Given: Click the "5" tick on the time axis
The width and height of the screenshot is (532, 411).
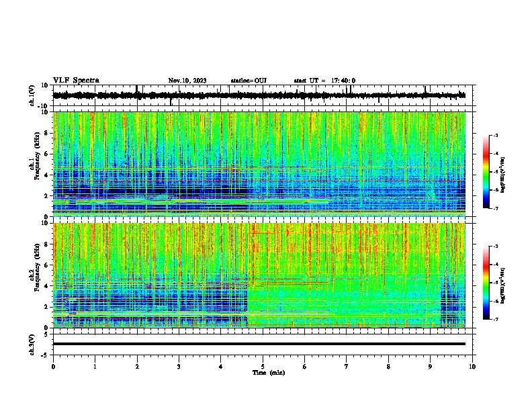Looking at the screenshot, I should [x=263, y=367].
